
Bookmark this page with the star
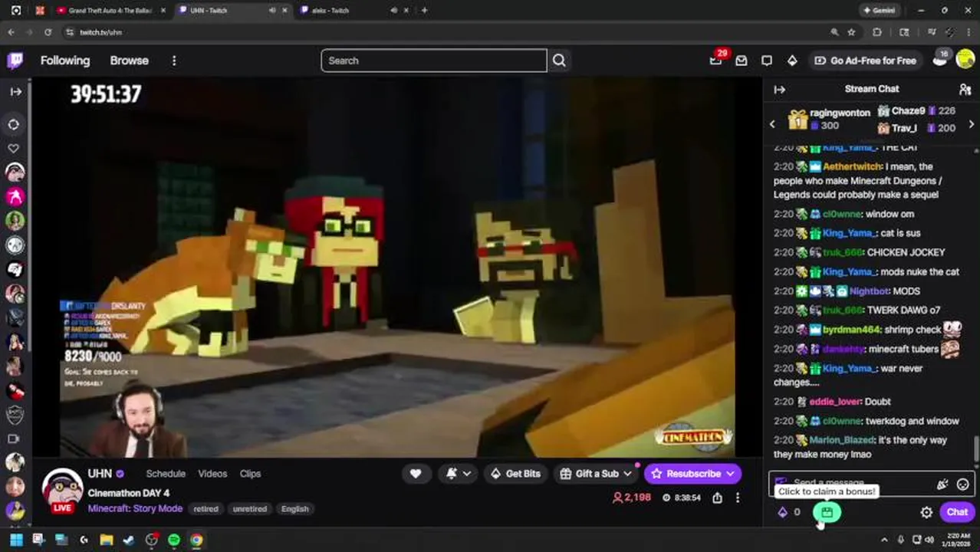tap(851, 32)
